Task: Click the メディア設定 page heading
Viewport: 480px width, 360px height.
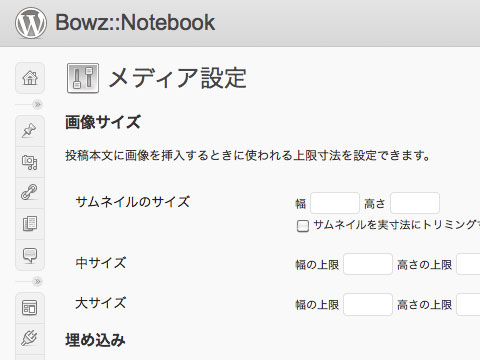Action: [178, 78]
